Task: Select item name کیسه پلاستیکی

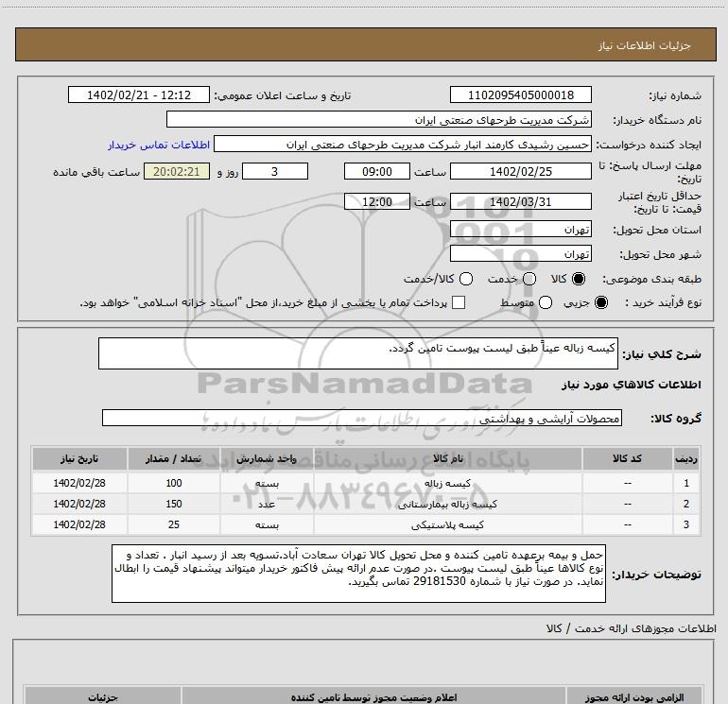Action: pos(447,524)
